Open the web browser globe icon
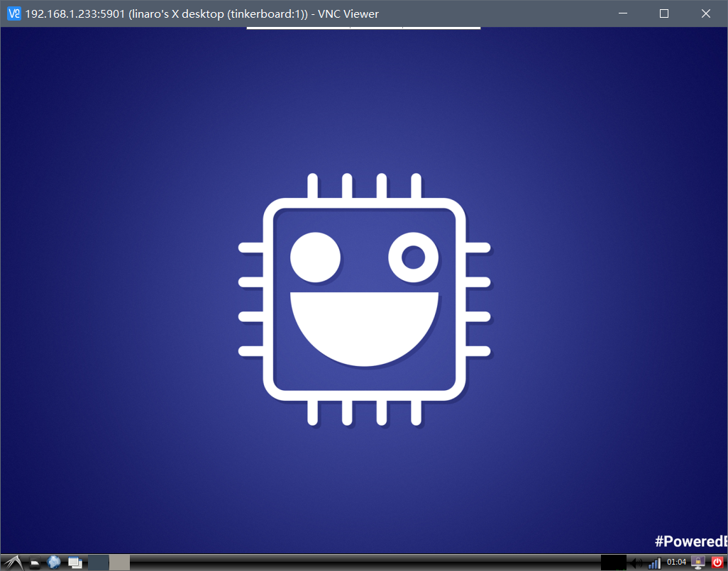 click(54, 562)
